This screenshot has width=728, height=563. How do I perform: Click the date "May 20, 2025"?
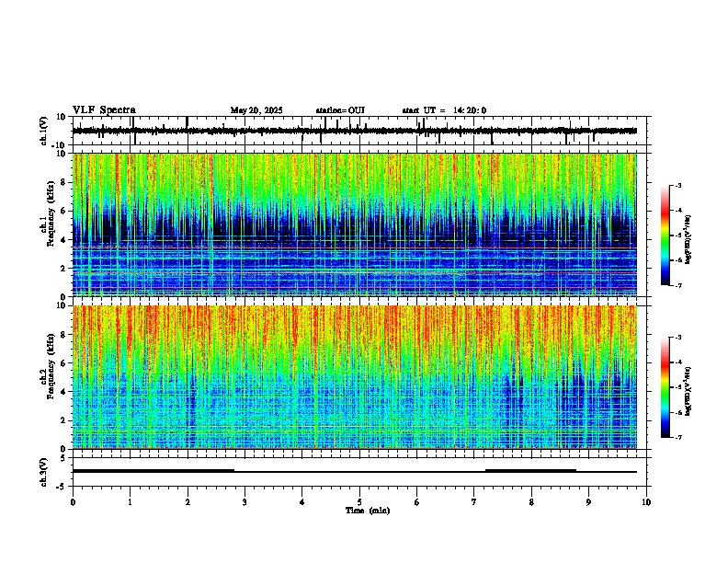pos(256,110)
